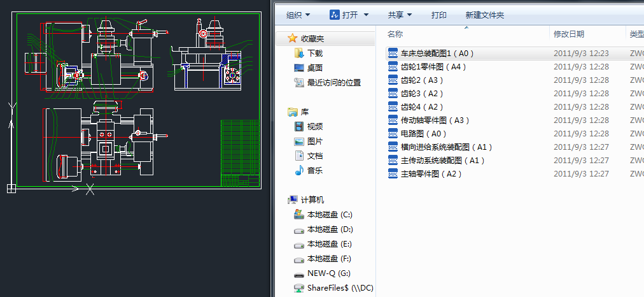
Task: Open the 组织 dropdown menu
Action: [298, 15]
